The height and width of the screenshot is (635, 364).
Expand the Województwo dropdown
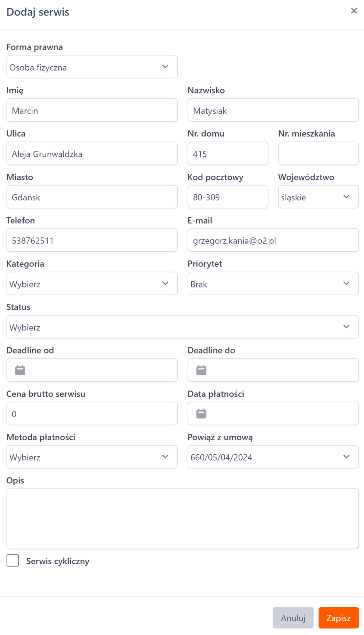tap(318, 197)
